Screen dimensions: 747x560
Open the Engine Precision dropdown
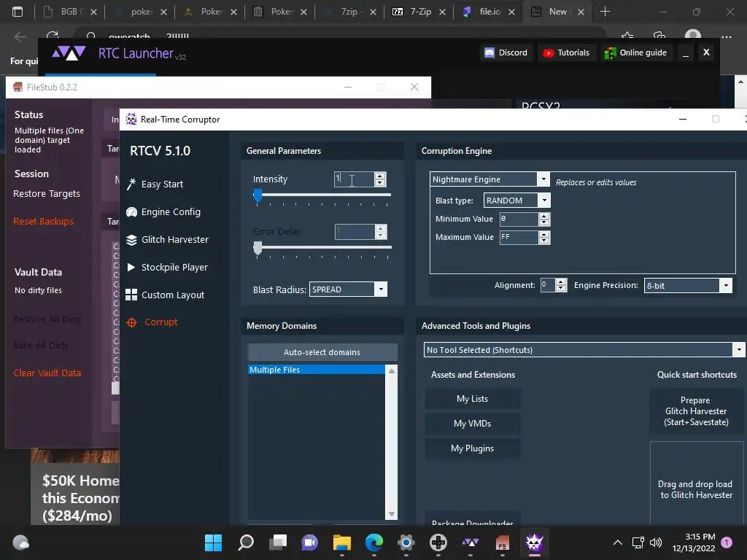[726, 286]
